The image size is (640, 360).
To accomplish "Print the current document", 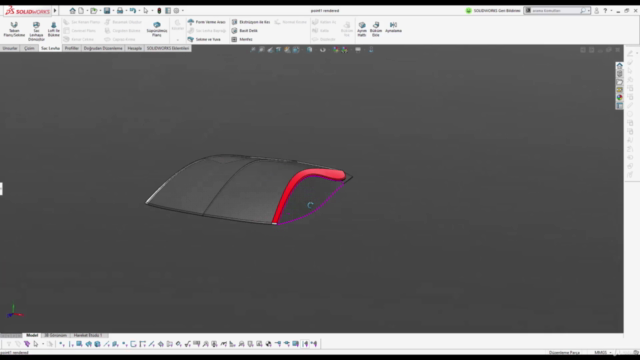I will (x=120, y=11).
